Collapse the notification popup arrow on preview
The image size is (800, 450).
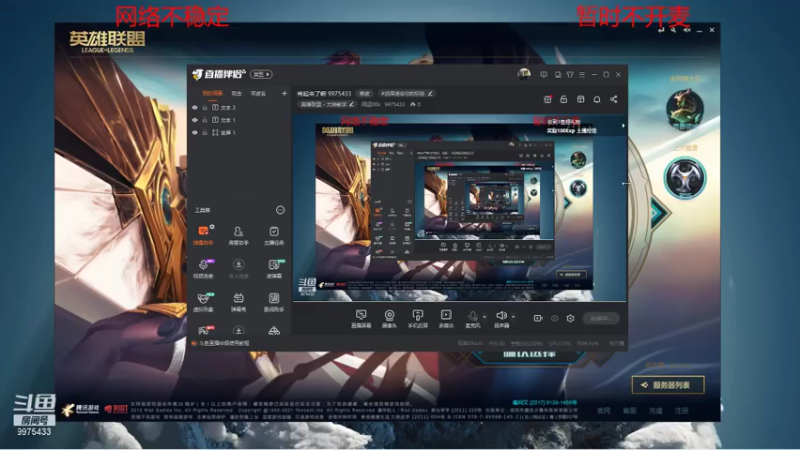pyautogui.click(x=623, y=126)
